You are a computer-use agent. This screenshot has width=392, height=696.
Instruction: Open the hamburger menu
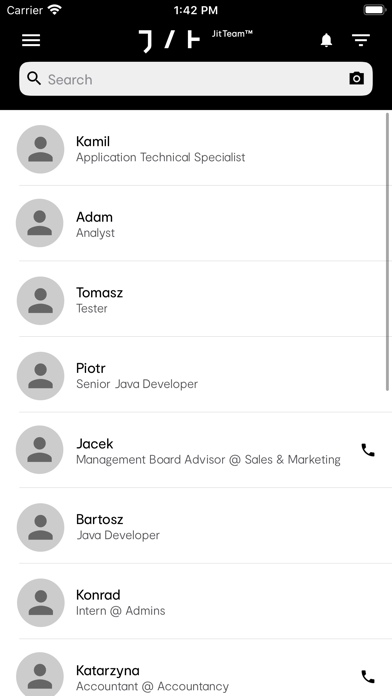[31, 40]
